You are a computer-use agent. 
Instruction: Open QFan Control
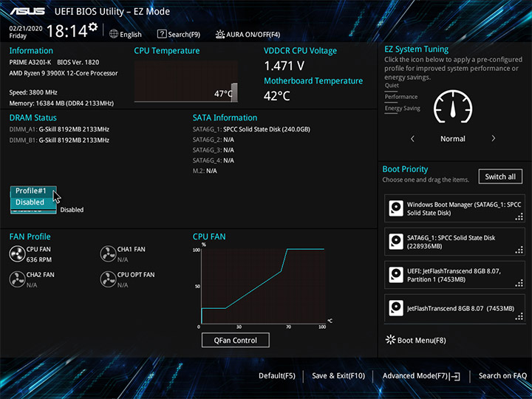236,340
